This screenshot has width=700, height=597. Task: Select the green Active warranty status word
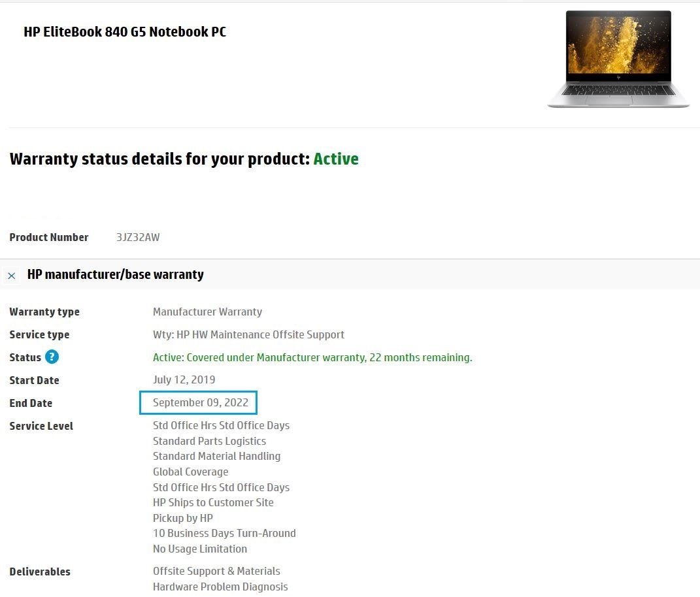pyautogui.click(x=336, y=159)
